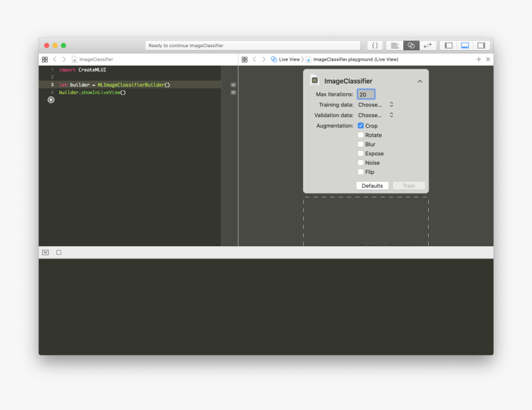This screenshot has height=410, width=532.
Task: Open code snippets library braces button
Action: click(x=375, y=45)
